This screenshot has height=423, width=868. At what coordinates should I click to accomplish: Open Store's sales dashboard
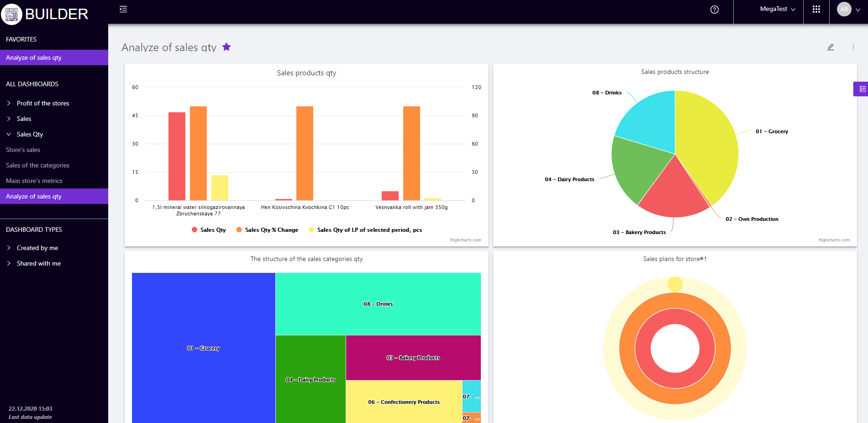[23, 150]
